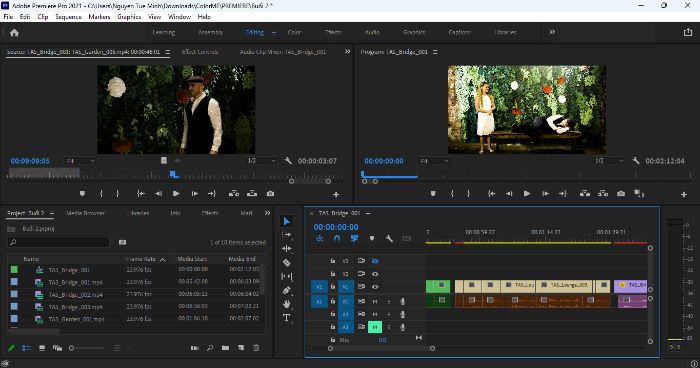Toggle track lock on V1
This screenshot has height=368, width=700.
[x=333, y=287]
